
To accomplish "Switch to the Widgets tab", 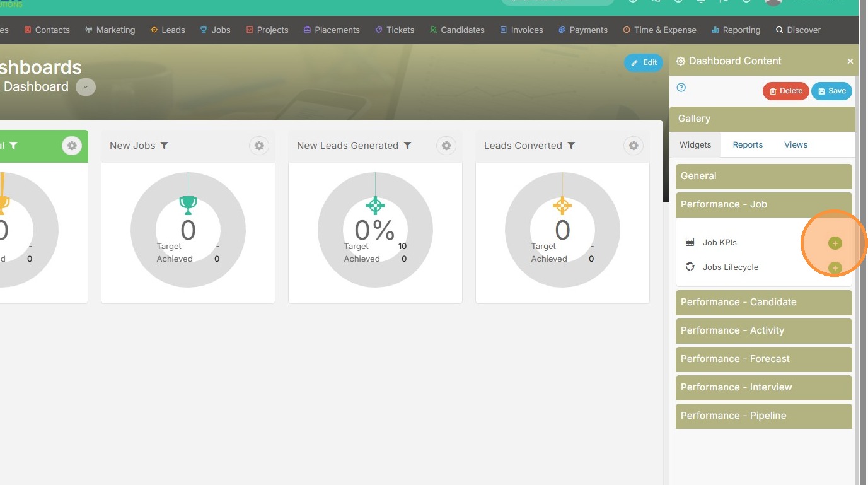I will click(x=695, y=145).
